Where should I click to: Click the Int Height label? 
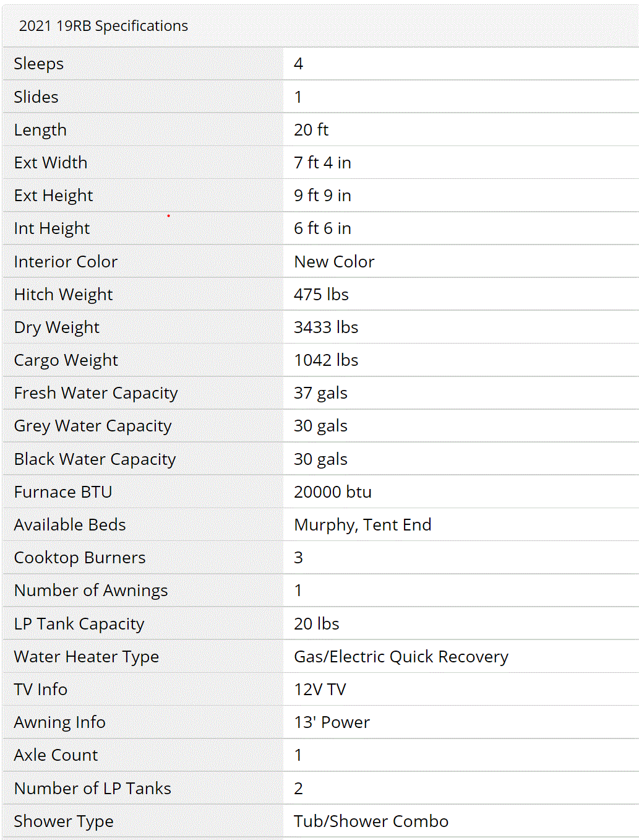52,228
